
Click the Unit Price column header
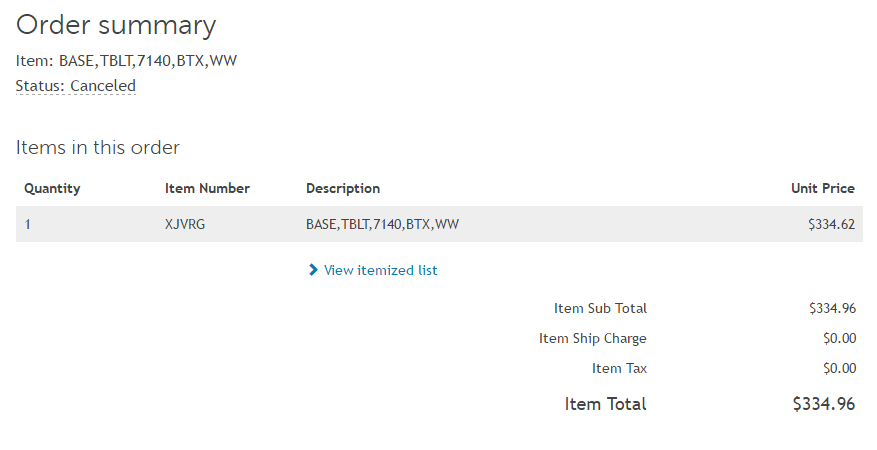[x=822, y=188]
